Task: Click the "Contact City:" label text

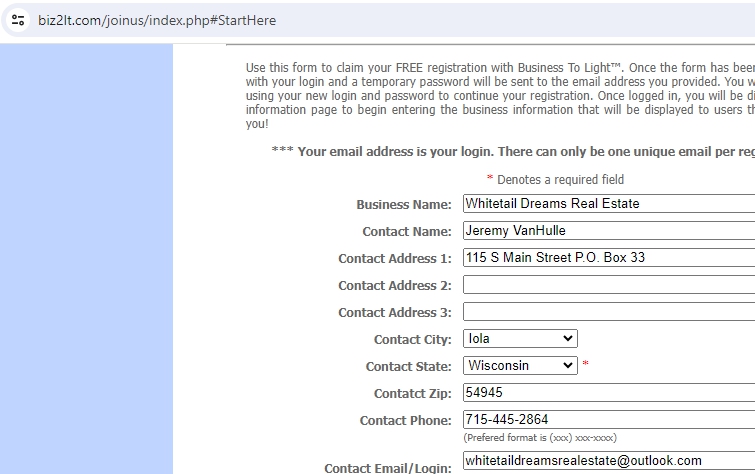Action: 413,340
